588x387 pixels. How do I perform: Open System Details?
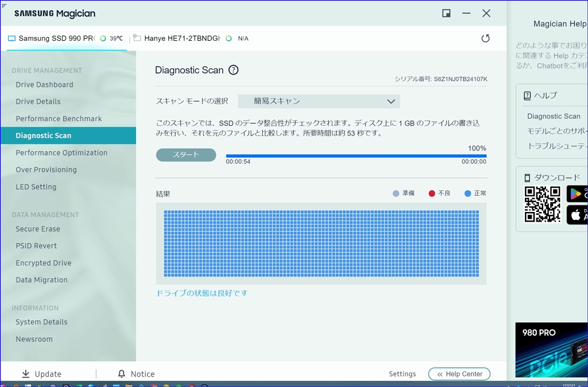tap(41, 322)
